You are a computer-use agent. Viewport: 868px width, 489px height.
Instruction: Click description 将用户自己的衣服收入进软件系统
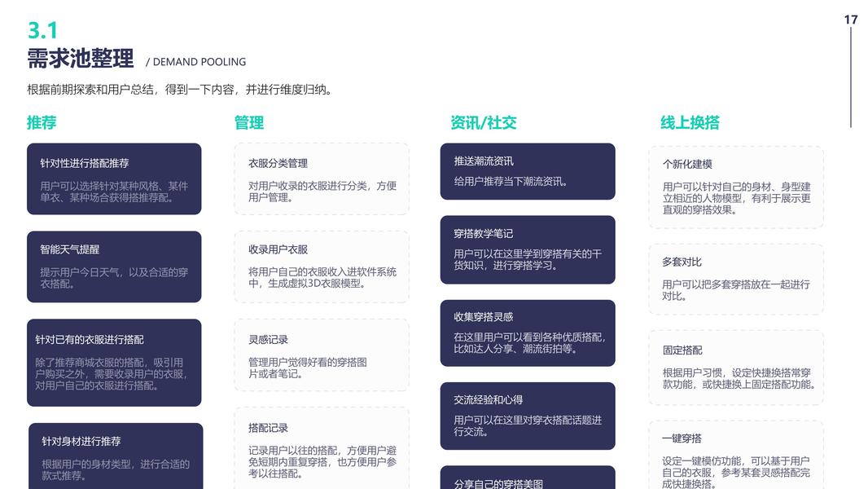(x=322, y=277)
